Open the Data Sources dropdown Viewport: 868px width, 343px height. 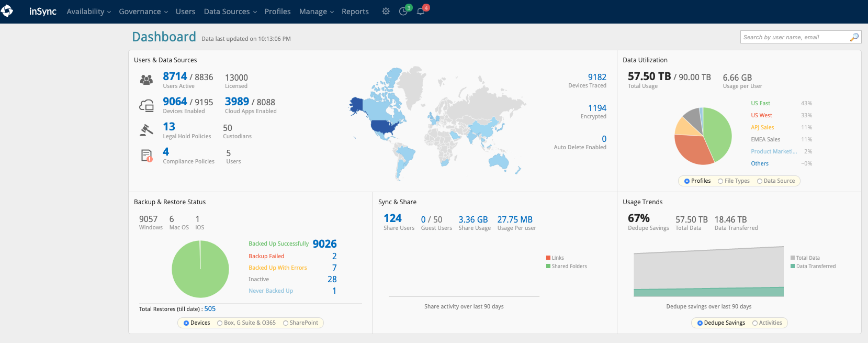pos(230,12)
